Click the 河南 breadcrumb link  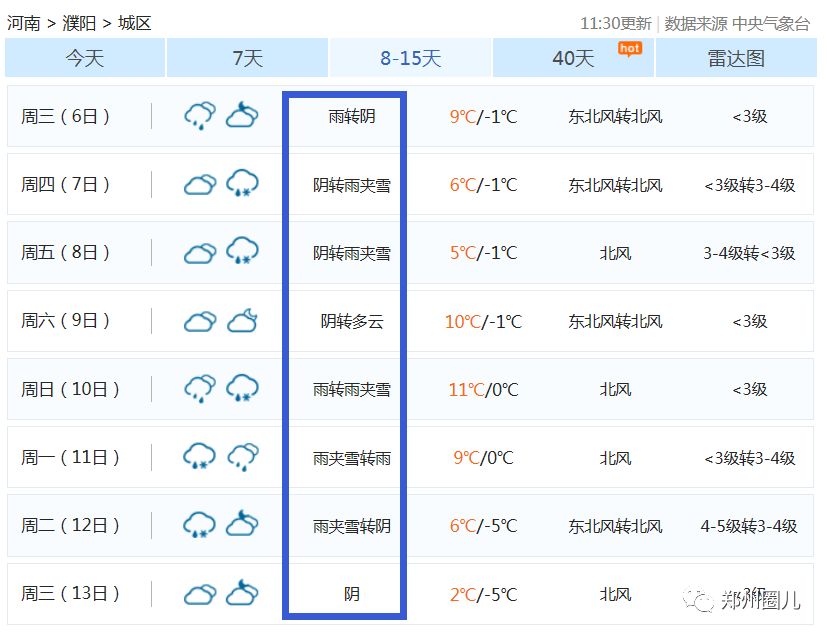click(24, 23)
